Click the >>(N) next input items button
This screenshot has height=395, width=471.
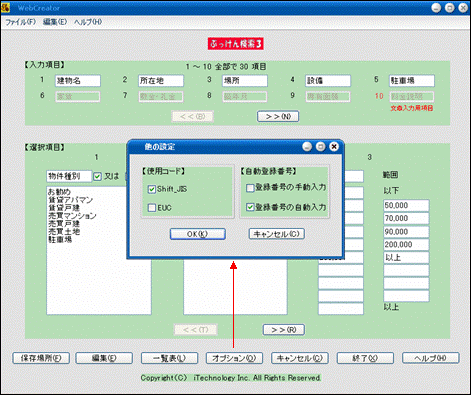278,116
